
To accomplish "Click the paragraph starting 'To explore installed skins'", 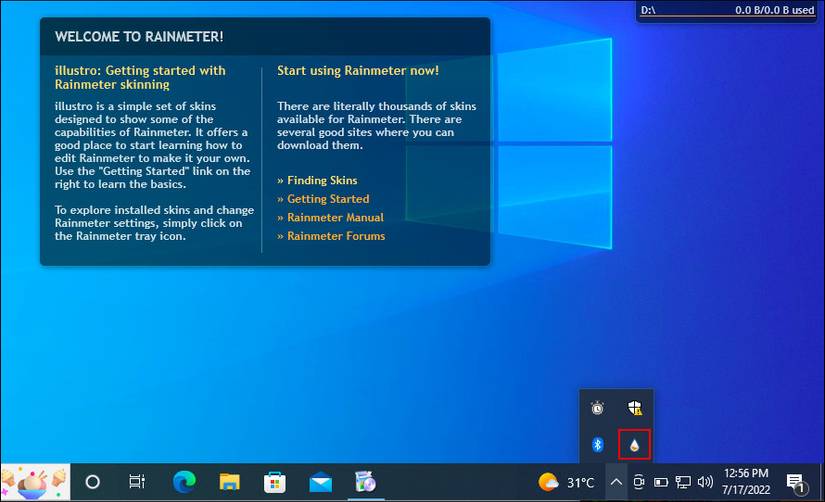I will (x=154, y=223).
